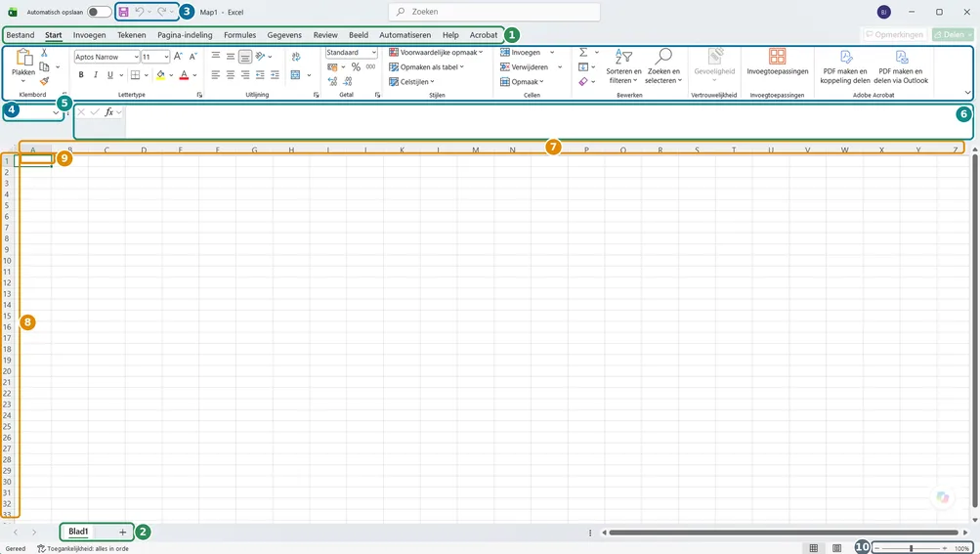Click the zoom slider handle
This screenshot has height=554, width=980.
tap(912, 548)
